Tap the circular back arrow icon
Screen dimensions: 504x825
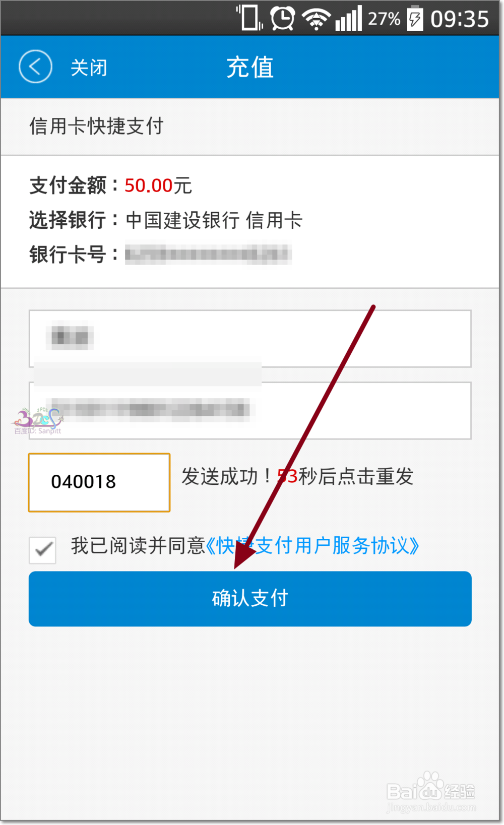click(35, 67)
